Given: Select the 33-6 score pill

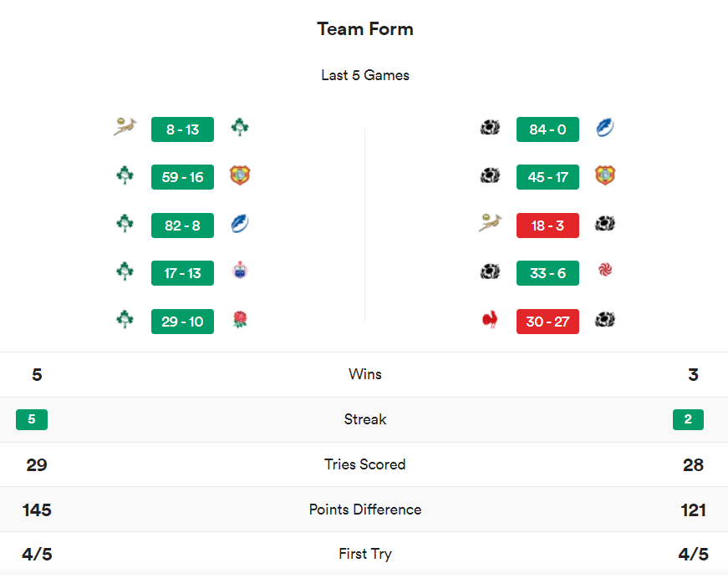Looking at the screenshot, I should [547, 272].
